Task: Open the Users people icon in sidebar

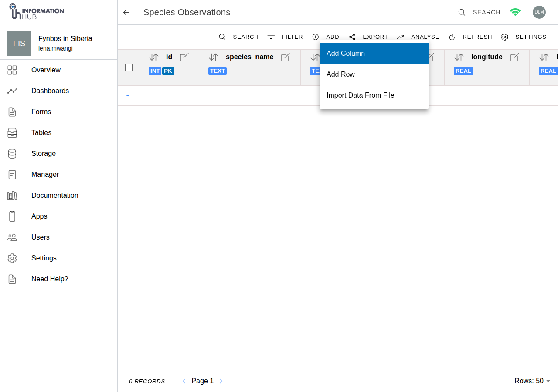Action: pyautogui.click(x=12, y=237)
